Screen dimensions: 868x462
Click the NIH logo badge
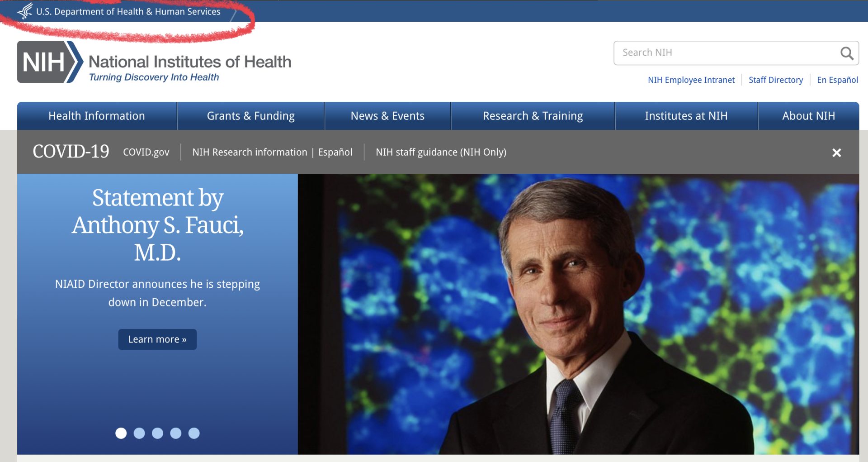(50, 62)
